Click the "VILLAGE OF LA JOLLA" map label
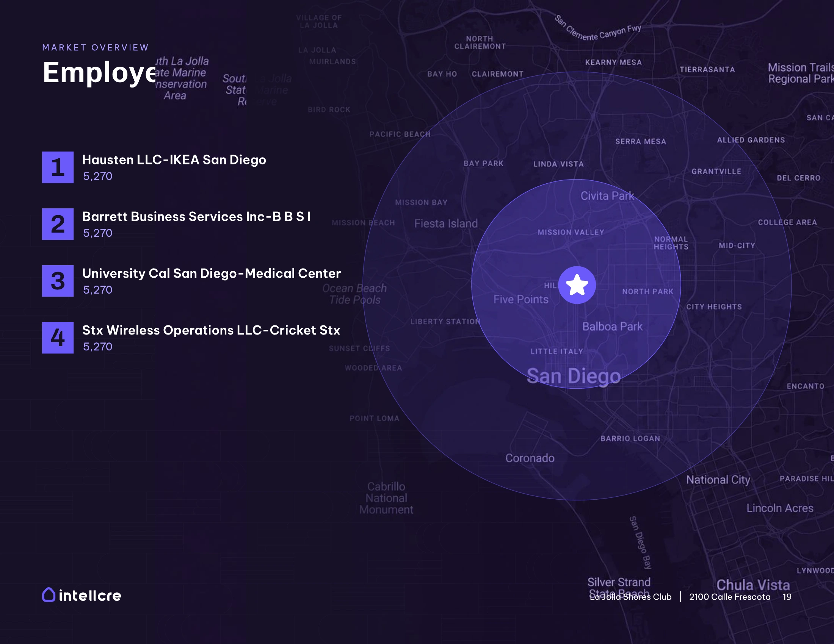 point(319,22)
